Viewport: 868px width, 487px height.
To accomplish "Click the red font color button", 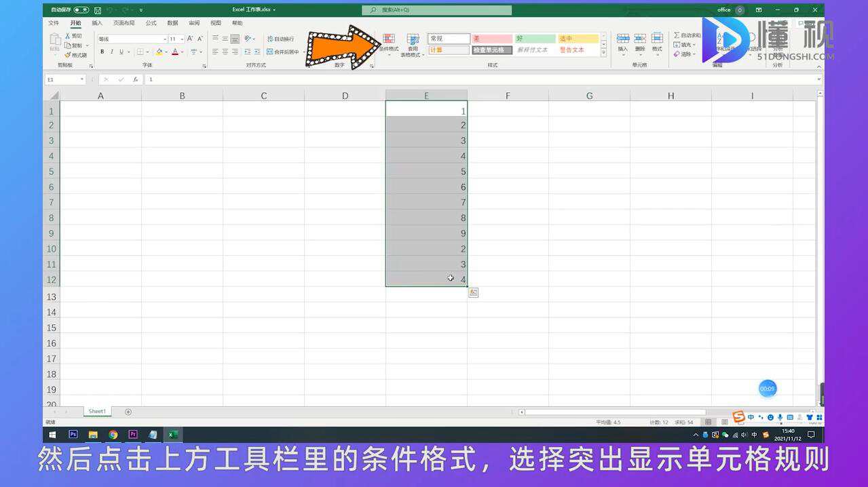I will coord(175,52).
